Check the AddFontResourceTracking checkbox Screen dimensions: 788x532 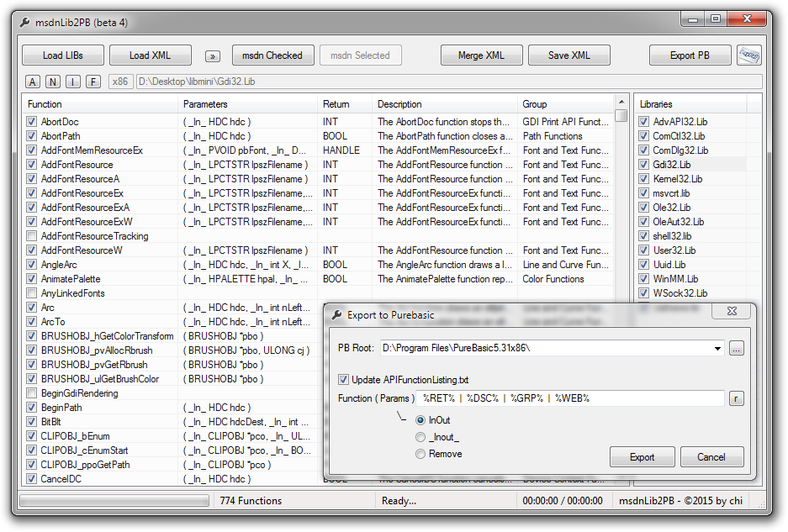(32, 236)
